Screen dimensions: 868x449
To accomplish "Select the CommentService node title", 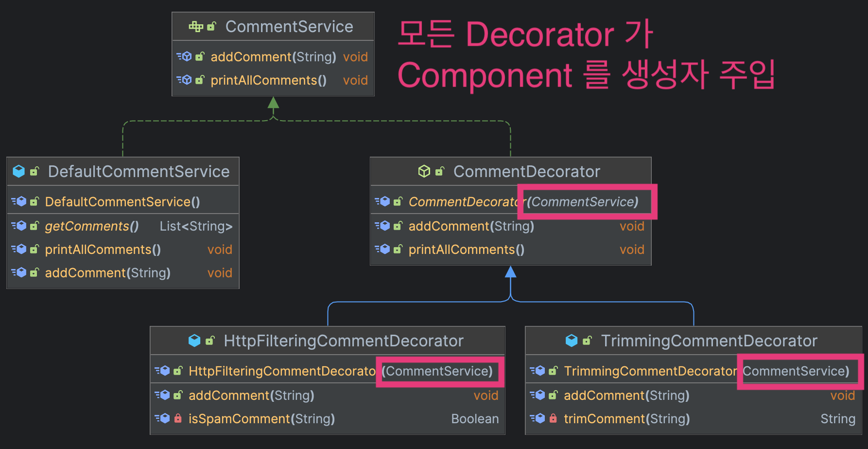I will point(289,27).
